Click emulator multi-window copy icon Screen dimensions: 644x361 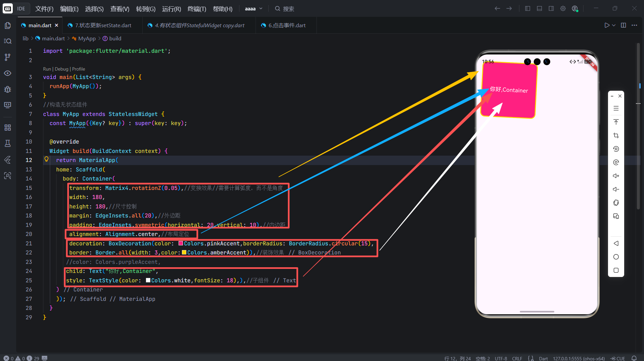pyautogui.click(x=616, y=216)
